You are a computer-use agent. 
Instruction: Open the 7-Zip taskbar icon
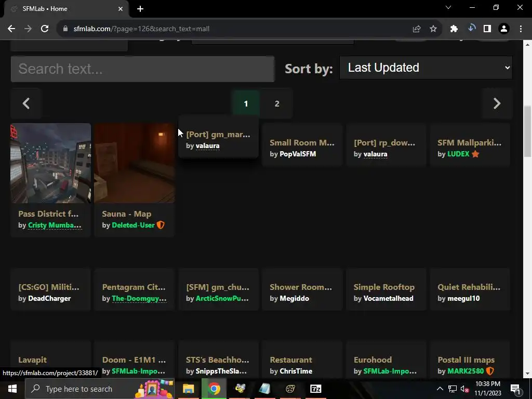point(315,389)
